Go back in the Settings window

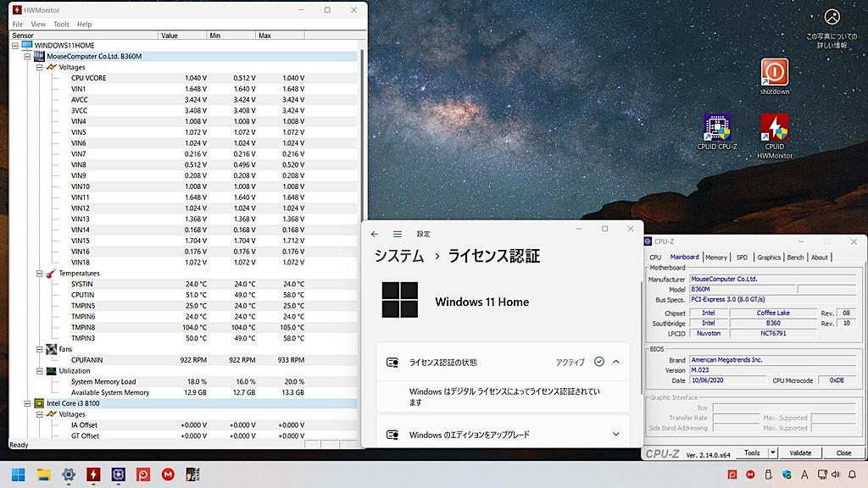click(375, 234)
